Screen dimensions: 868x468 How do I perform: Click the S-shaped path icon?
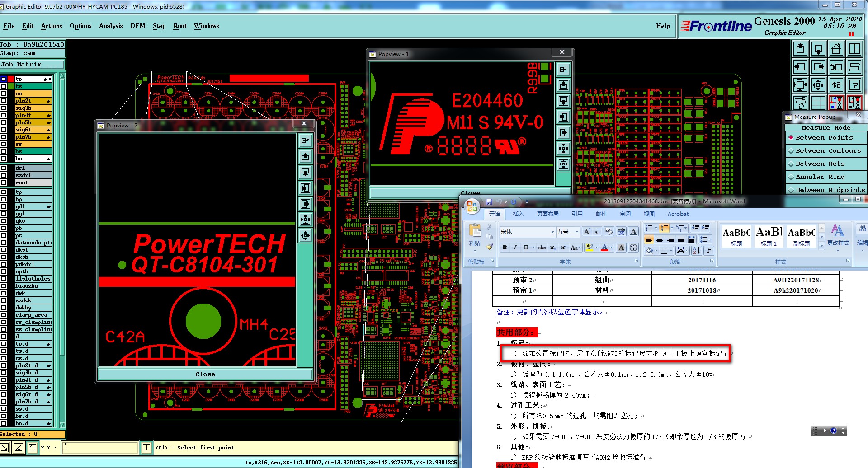point(854,67)
